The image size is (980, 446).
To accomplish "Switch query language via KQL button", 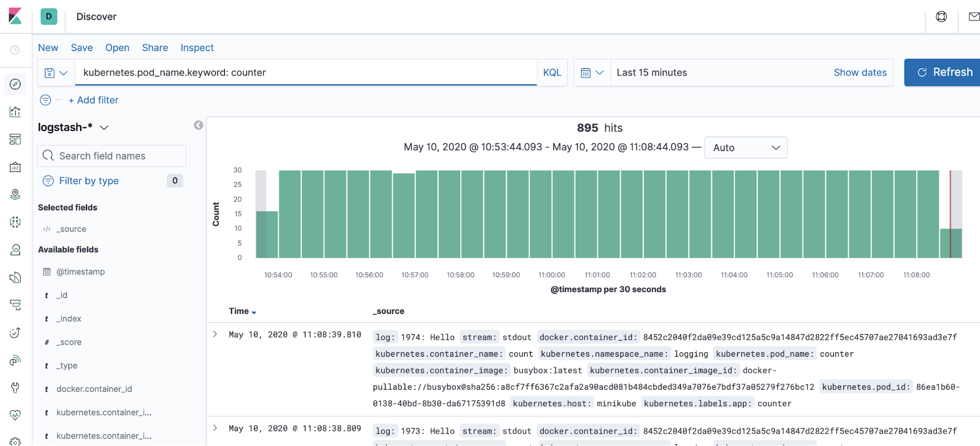I will pos(552,73).
